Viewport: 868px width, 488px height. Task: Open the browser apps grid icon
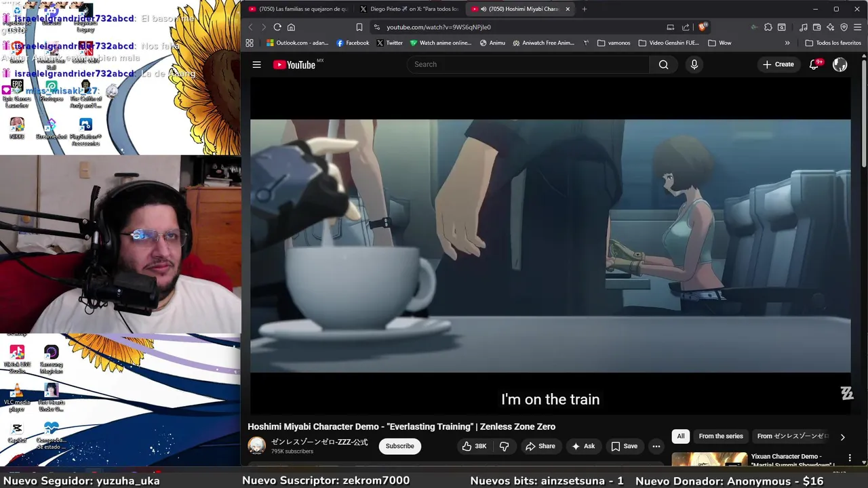tap(250, 43)
